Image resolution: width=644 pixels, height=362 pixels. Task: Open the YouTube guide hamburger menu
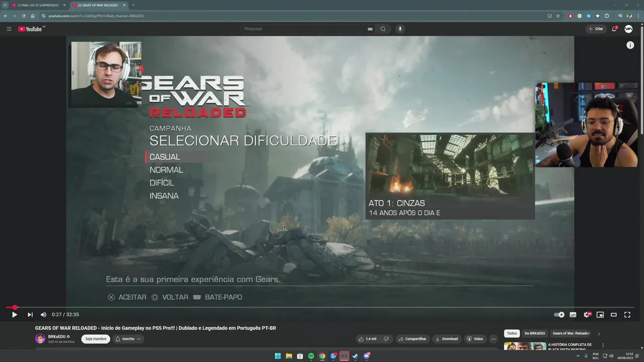9,29
